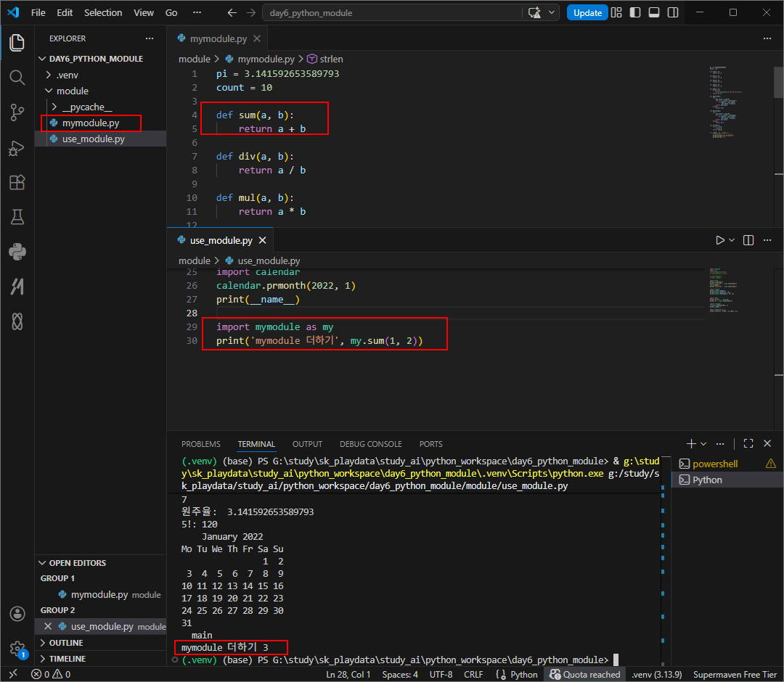This screenshot has width=784, height=682.
Task: Open terminal panel more actions menu
Action: click(720, 444)
